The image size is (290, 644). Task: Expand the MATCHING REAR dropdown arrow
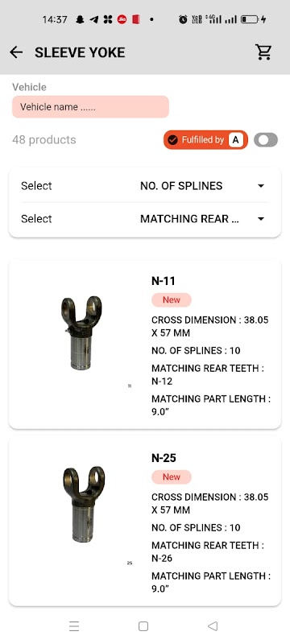point(260,219)
